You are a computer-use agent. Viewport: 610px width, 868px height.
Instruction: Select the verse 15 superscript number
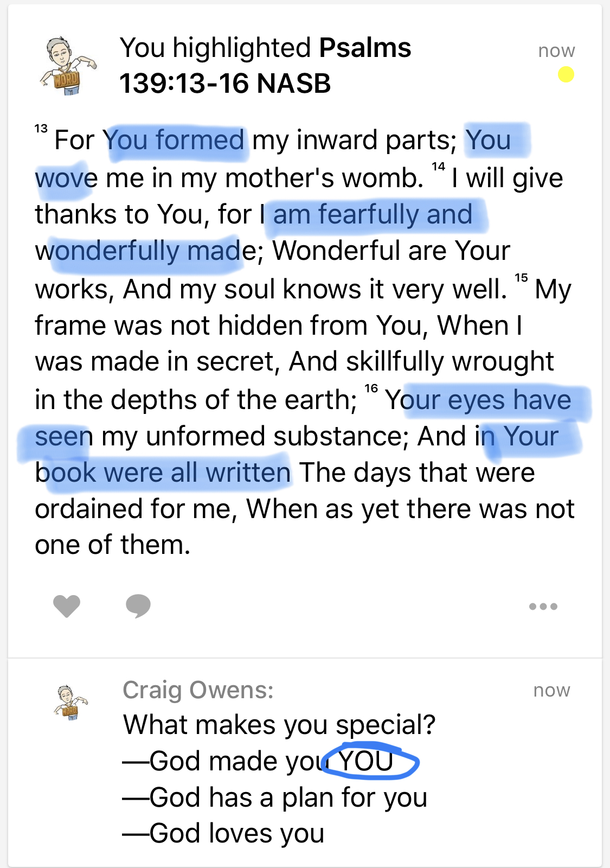[x=521, y=278]
